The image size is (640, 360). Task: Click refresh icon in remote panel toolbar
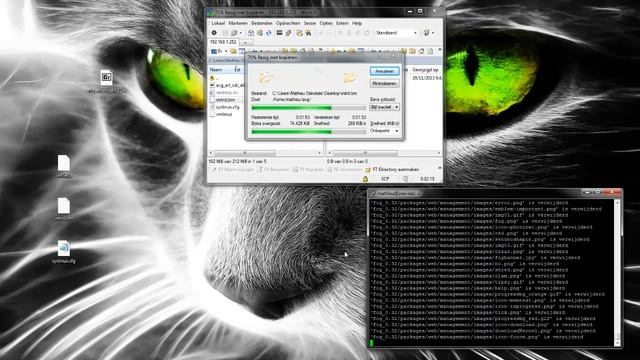(x=430, y=51)
